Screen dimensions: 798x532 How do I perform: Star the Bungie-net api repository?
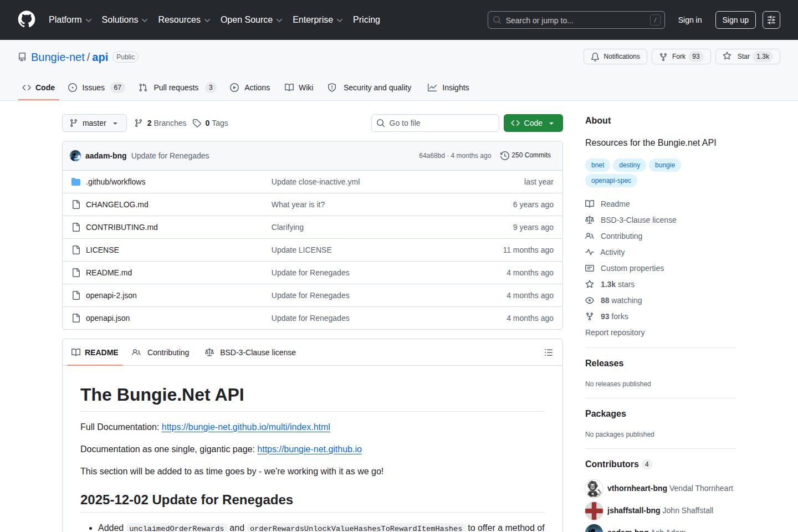[746, 57]
